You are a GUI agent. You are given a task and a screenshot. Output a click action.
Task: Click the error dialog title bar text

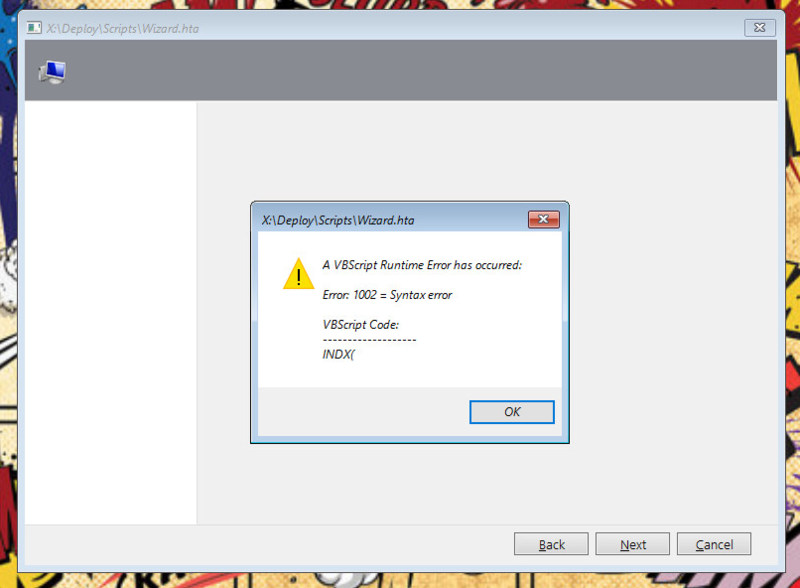[338, 220]
